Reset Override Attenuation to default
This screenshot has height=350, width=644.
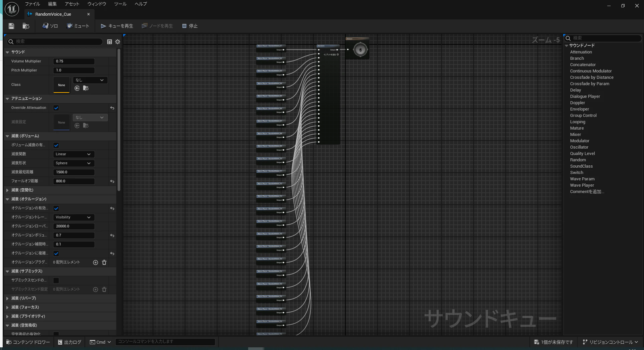point(112,108)
